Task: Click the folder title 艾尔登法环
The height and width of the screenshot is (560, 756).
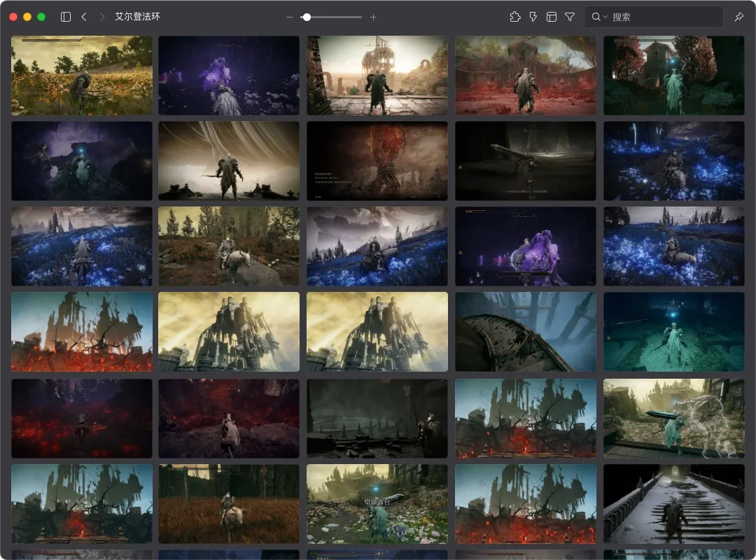Action: (137, 16)
